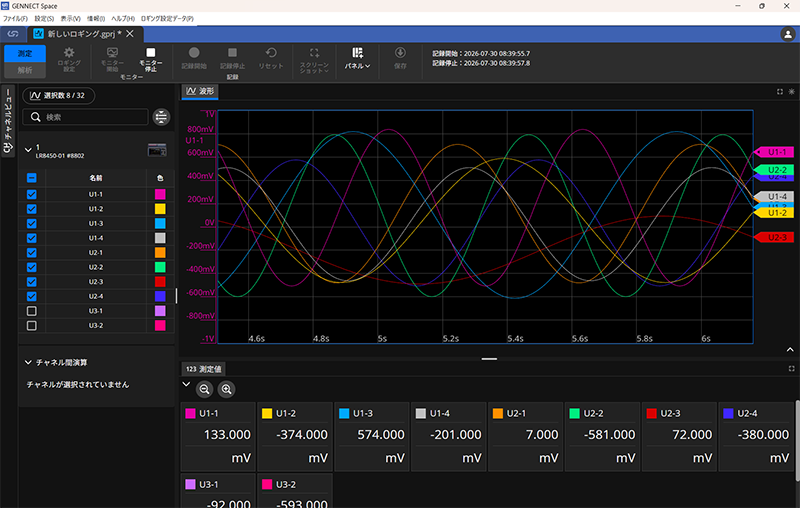Click the 選択数 8 / 32 button

coord(58,95)
